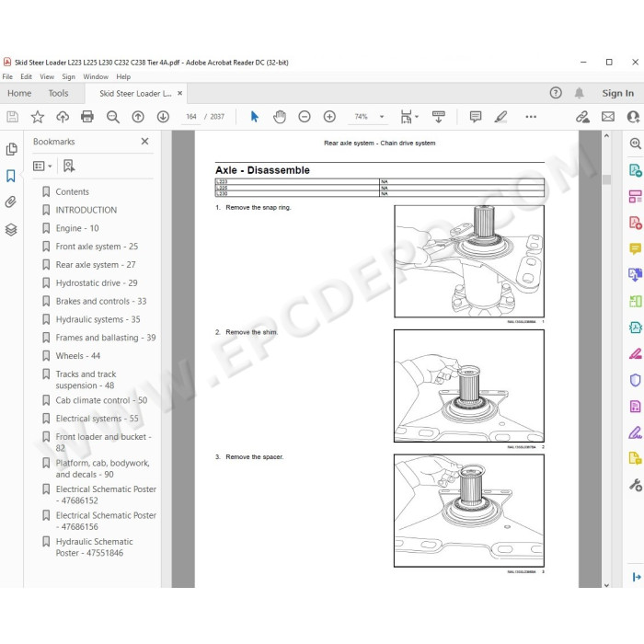644x644 pixels.
Task: Click the Sign In button
Action: point(617,93)
